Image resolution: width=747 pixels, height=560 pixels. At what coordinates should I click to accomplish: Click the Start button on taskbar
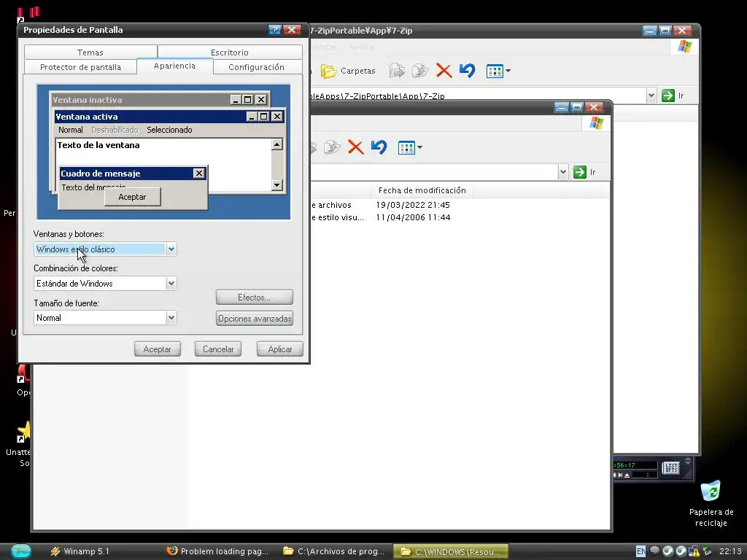click(20, 551)
